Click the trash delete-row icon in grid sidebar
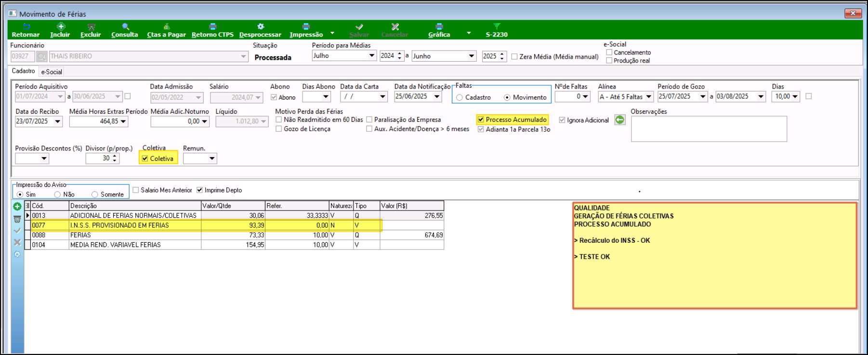This screenshot has height=355, width=868. click(17, 219)
